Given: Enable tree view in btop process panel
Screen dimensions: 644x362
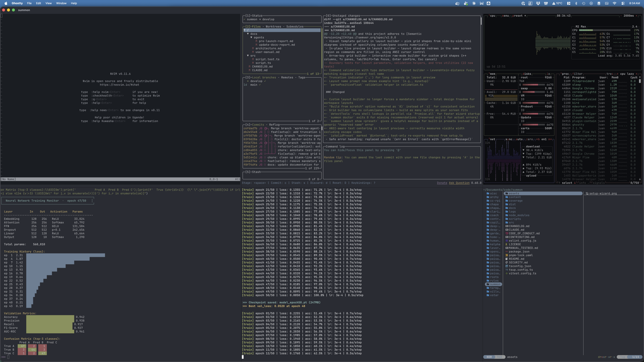Looking at the screenshot, I should (610, 73).
